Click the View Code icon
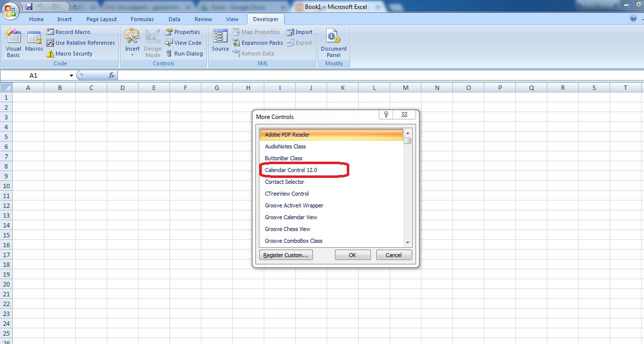 184,43
